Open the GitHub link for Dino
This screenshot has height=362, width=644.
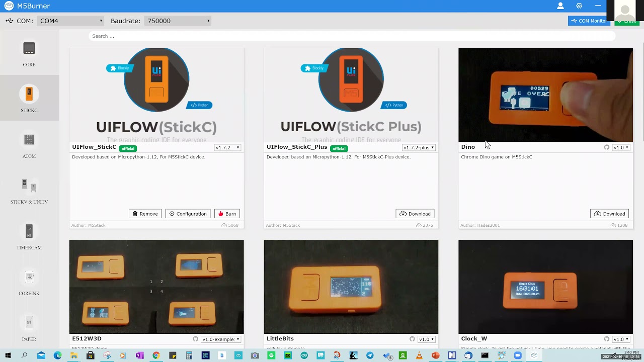pyautogui.click(x=607, y=147)
